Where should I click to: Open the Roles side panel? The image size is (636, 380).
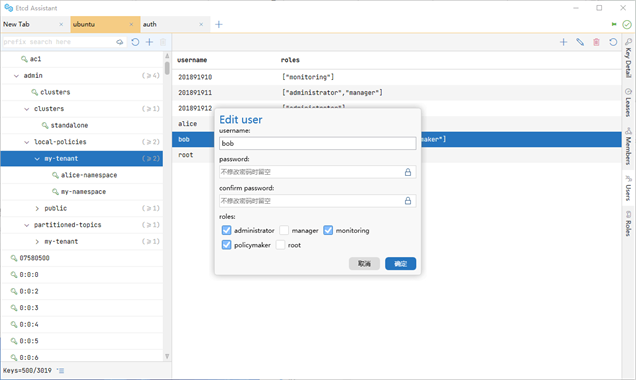628,223
